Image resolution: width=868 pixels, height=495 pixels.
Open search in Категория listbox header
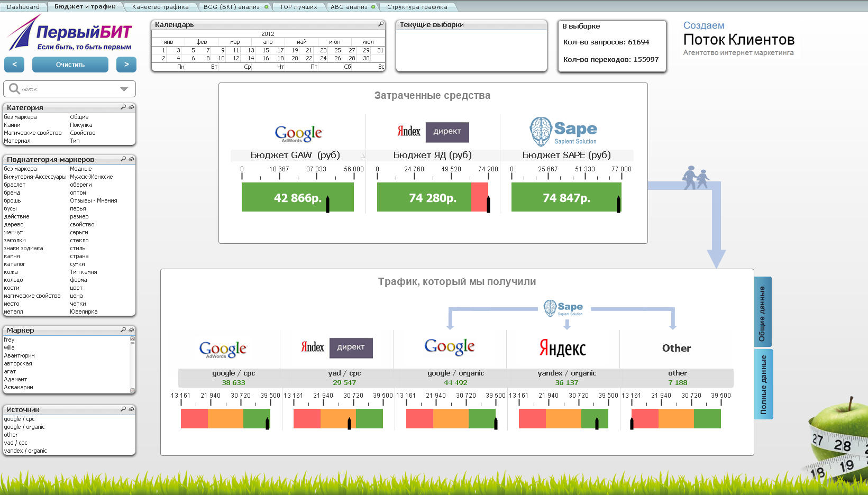[123, 107]
